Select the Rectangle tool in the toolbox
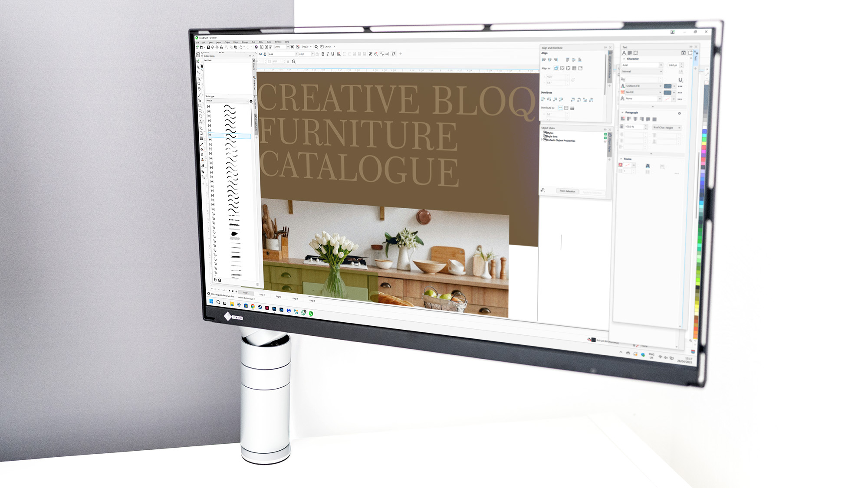The image size is (868, 488). pos(200,105)
